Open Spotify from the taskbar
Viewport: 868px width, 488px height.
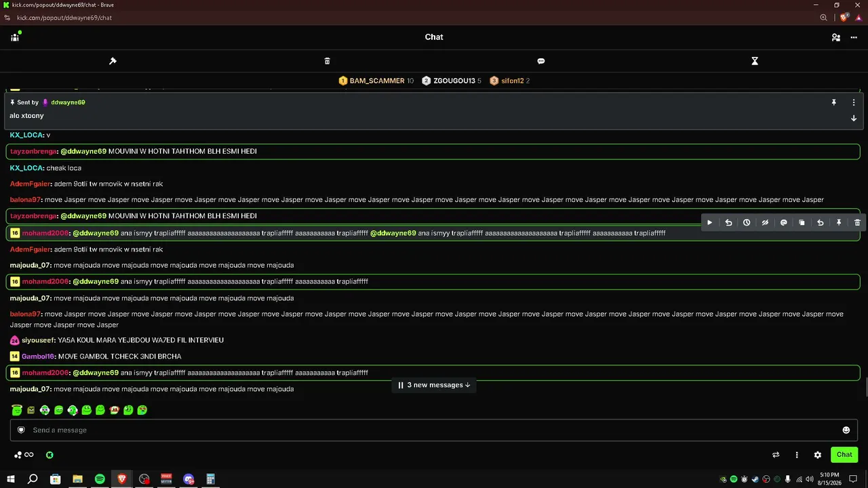click(100, 479)
